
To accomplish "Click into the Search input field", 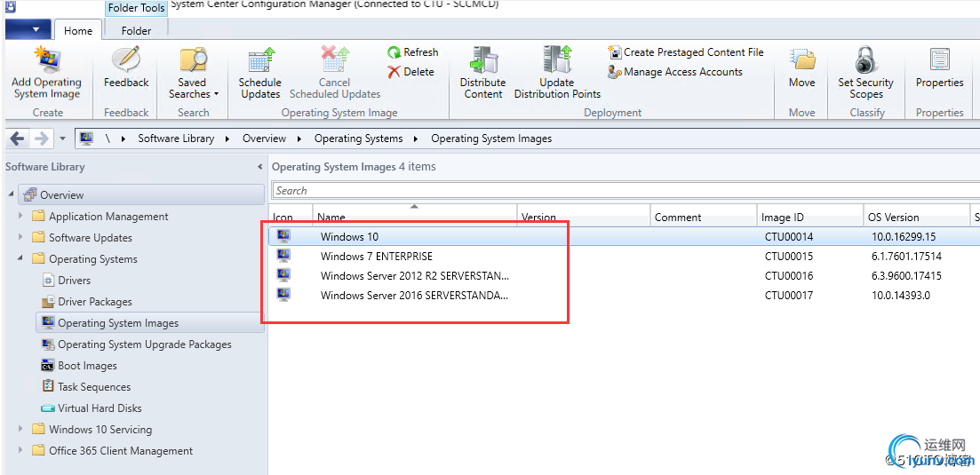I will coord(625,190).
